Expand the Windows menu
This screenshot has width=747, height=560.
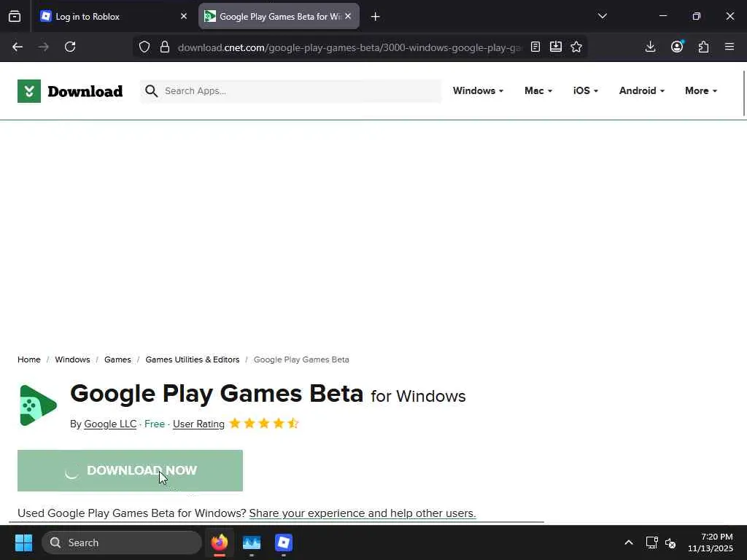click(478, 90)
